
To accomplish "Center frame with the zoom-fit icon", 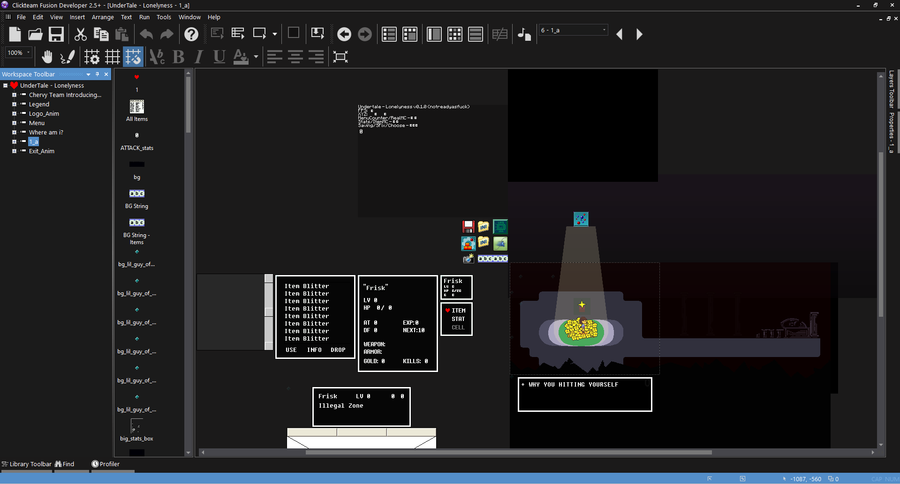I will (x=340, y=57).
